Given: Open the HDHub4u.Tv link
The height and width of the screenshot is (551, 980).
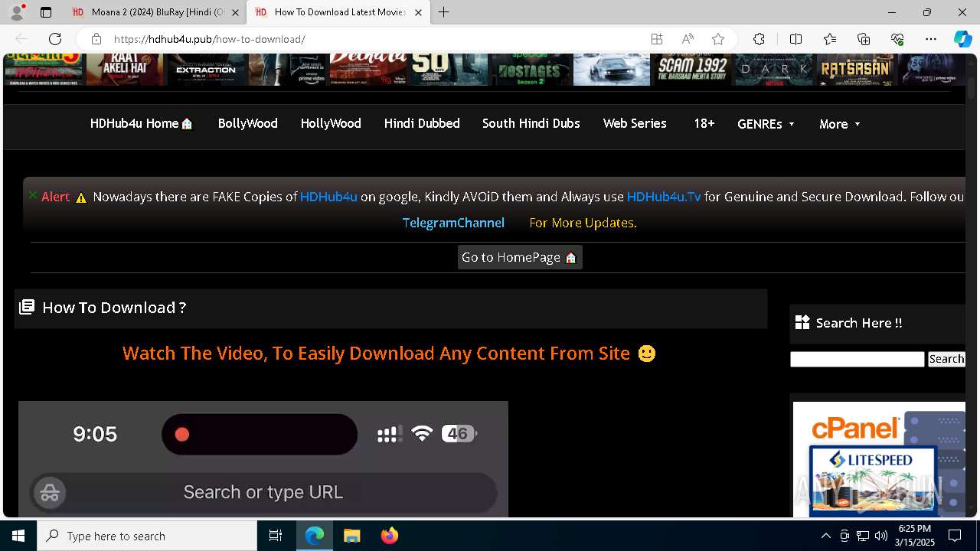Looking at the screenshot, I should 664,197.
